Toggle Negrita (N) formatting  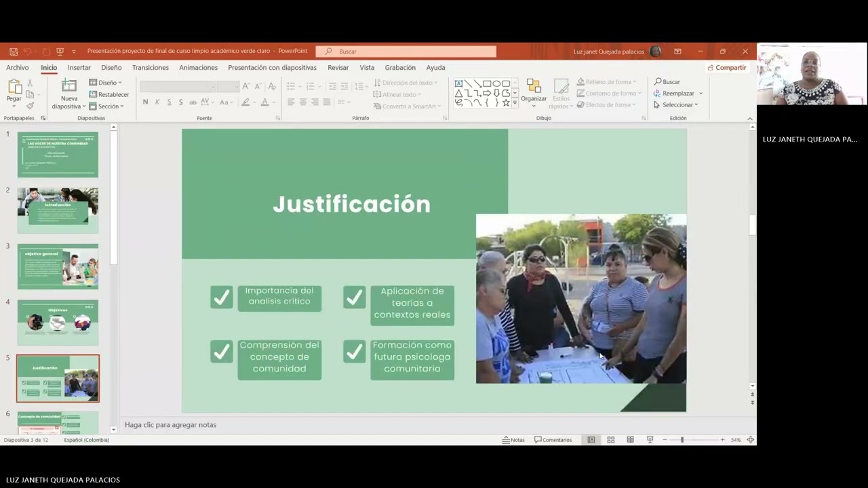[x=145, y=102]
